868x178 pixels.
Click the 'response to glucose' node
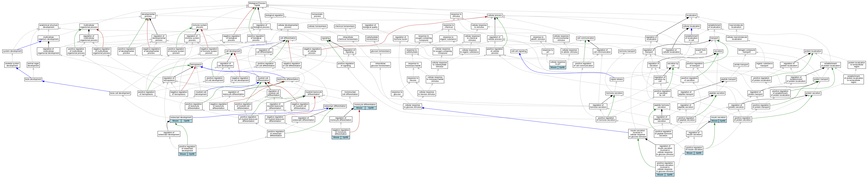point(397,93)
